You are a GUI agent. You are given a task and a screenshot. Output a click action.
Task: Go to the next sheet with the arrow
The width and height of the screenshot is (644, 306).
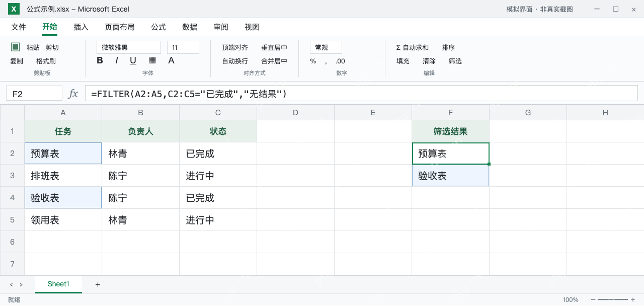[21, 285]
